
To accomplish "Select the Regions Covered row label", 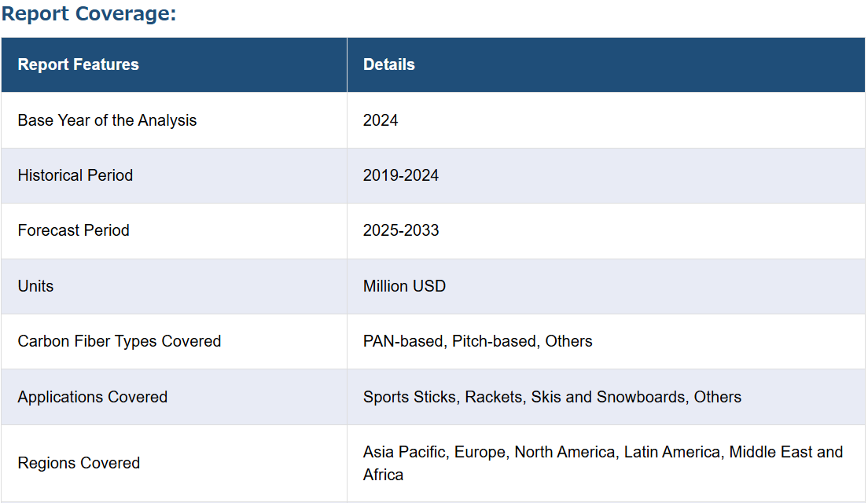I will click(79, 463).
